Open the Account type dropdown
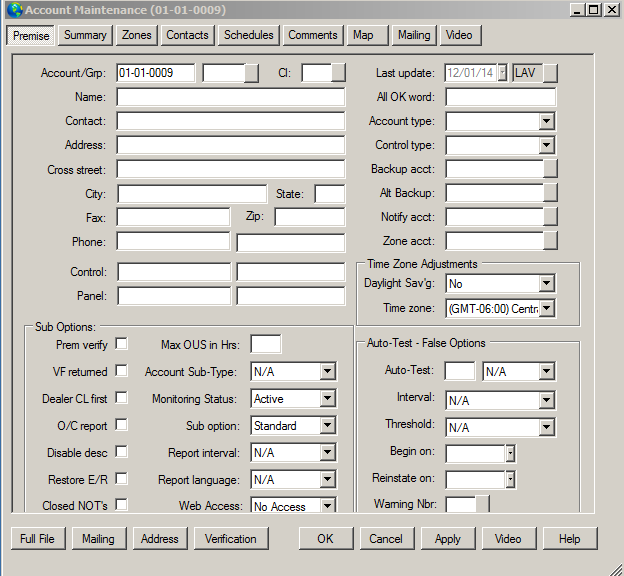 546,121
